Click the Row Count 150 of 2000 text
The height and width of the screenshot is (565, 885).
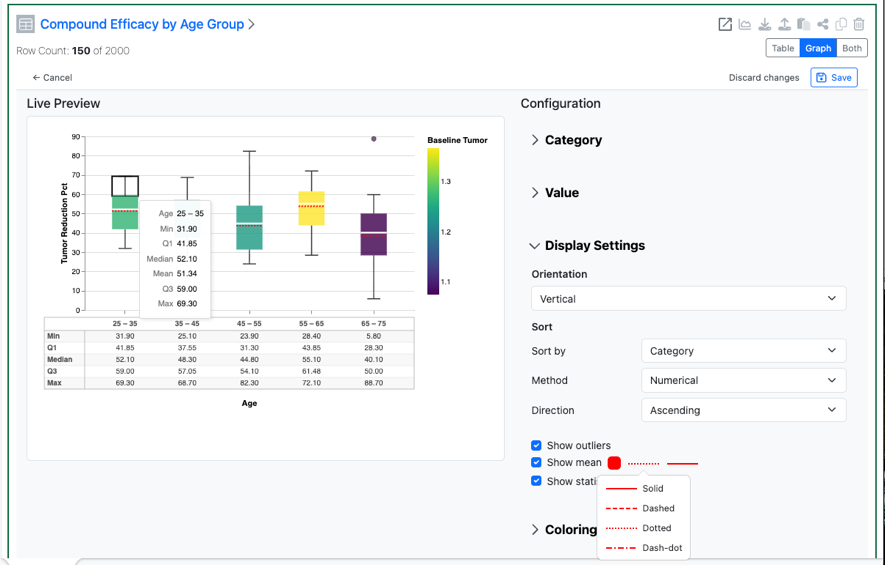coord(73,51)
